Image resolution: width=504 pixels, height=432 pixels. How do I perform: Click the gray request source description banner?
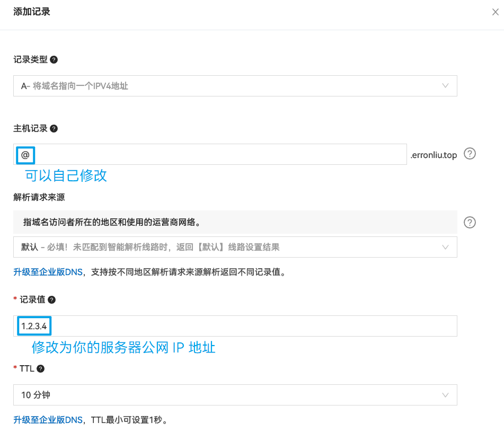tap(235, 222)
